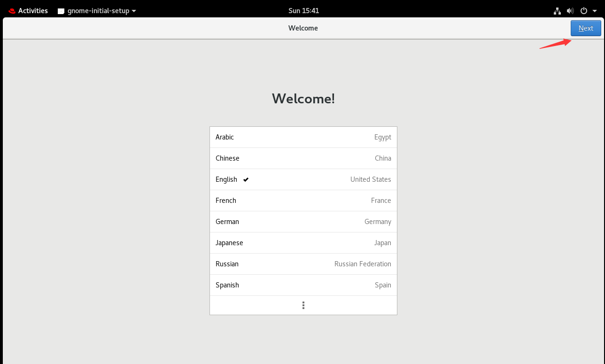Screen dimensions: 605x364
Task: Select Arabic language row
Action: tap(303, 137)
